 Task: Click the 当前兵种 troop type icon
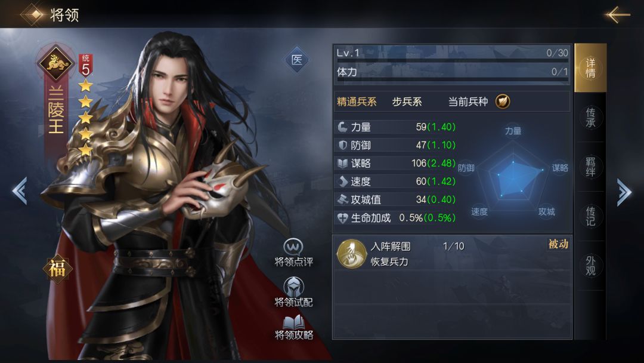502,101
